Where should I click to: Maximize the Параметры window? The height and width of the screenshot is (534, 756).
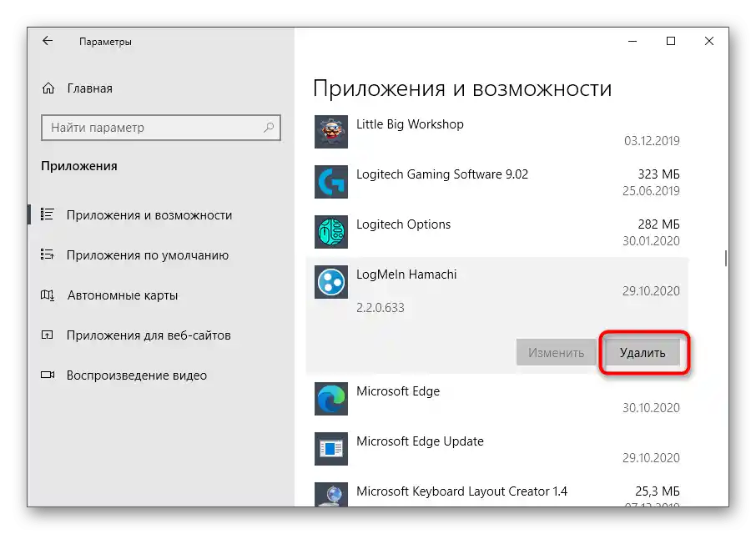coord(671,42)
